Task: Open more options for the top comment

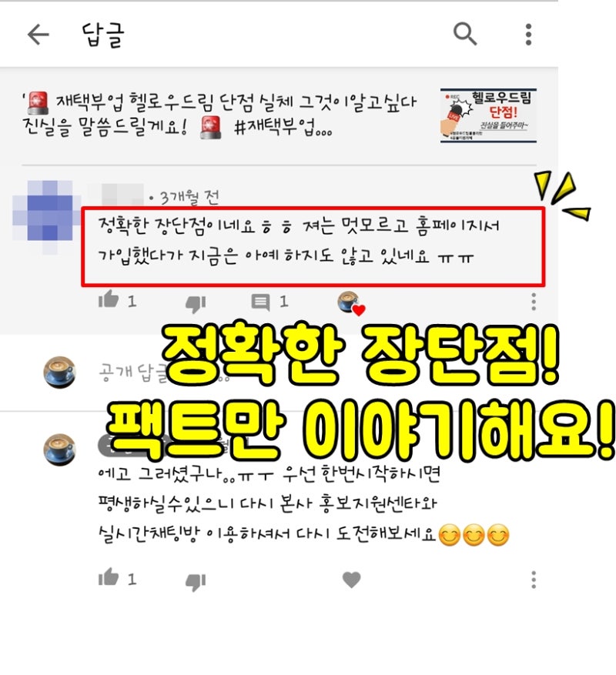Action: click(534, 302)
